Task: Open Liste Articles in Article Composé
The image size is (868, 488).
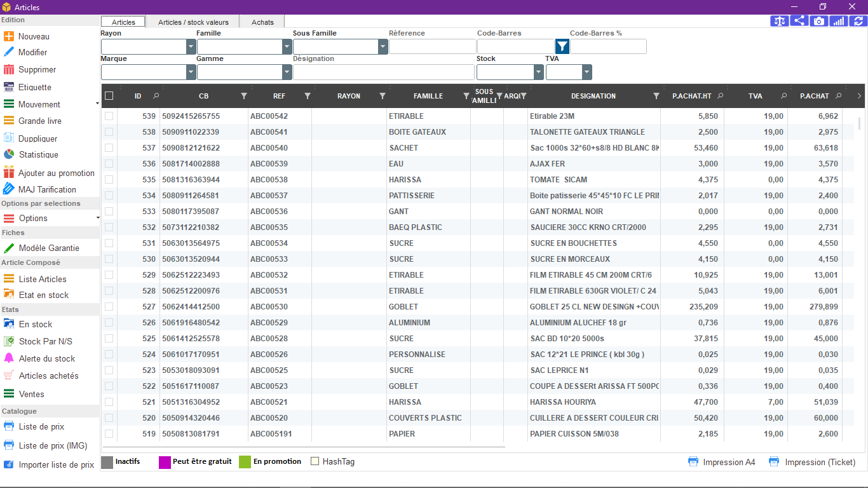Action: pos(35,279)
